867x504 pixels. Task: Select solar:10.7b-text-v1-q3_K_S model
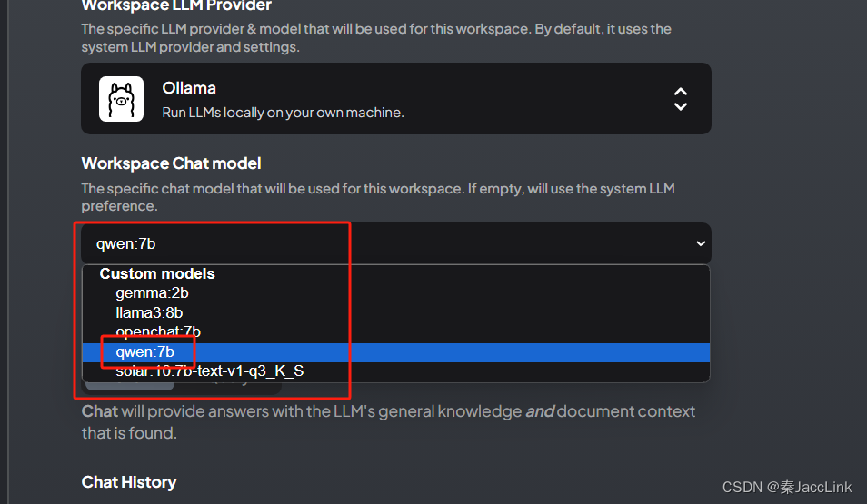coord(396,371)
